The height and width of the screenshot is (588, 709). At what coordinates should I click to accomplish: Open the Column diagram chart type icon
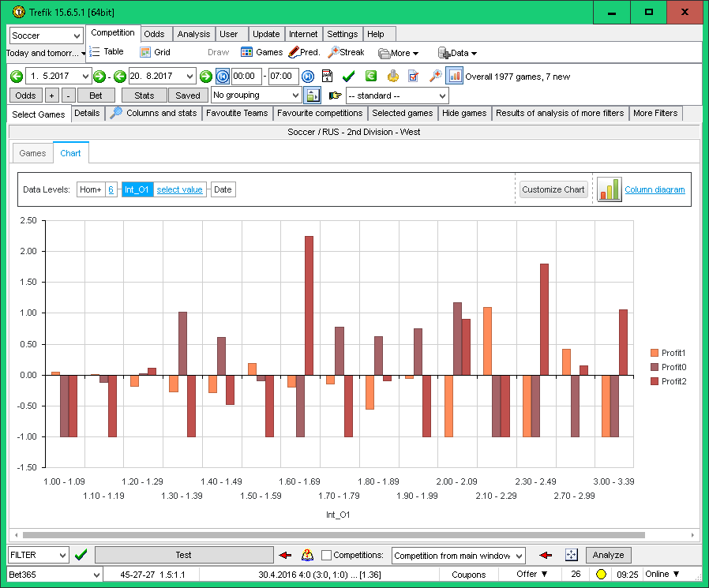[x=609, y=189]
